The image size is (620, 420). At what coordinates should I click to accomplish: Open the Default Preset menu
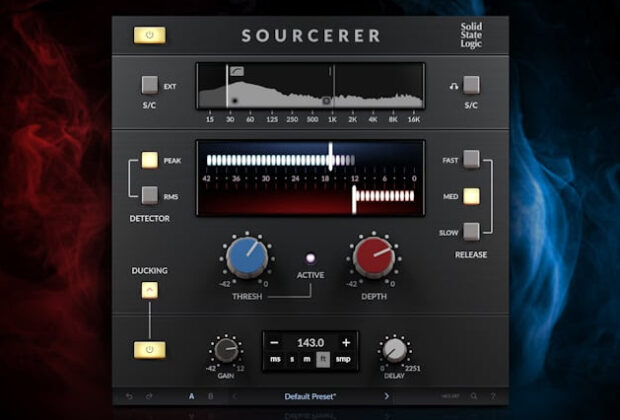[x=310, y=397]
